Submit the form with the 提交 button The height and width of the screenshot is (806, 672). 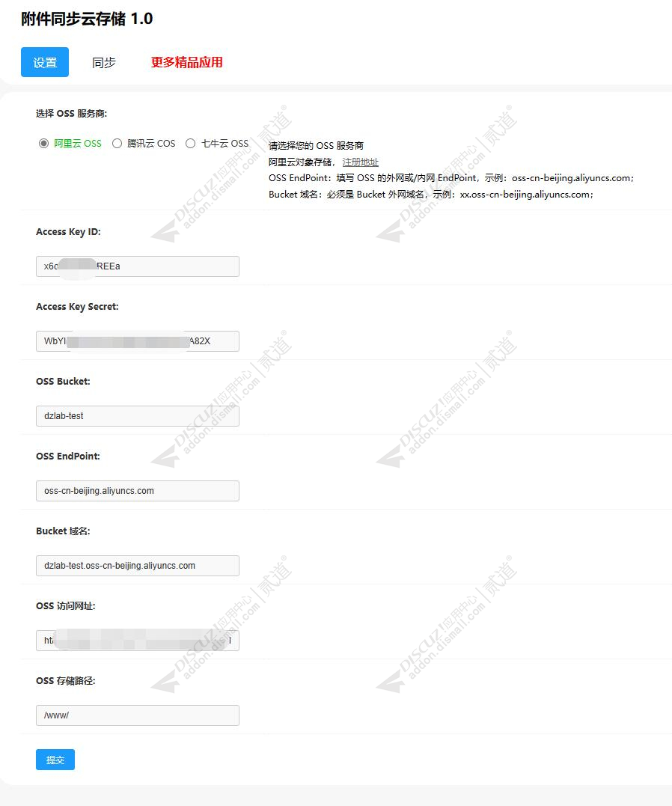tap(55, 760)
